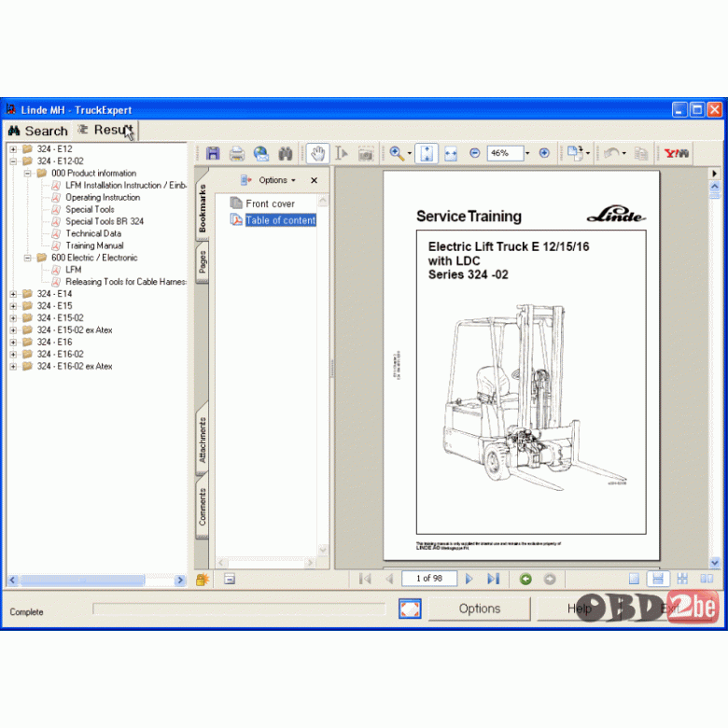This screenshot has height=728, width=728.
Task: Switch to the Search tab
Action: click(38, 131)
